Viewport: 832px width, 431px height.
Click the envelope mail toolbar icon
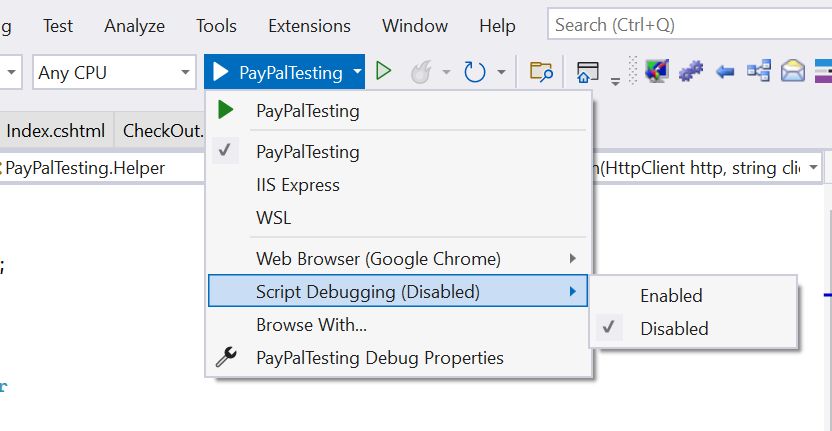tap(793, 71)
